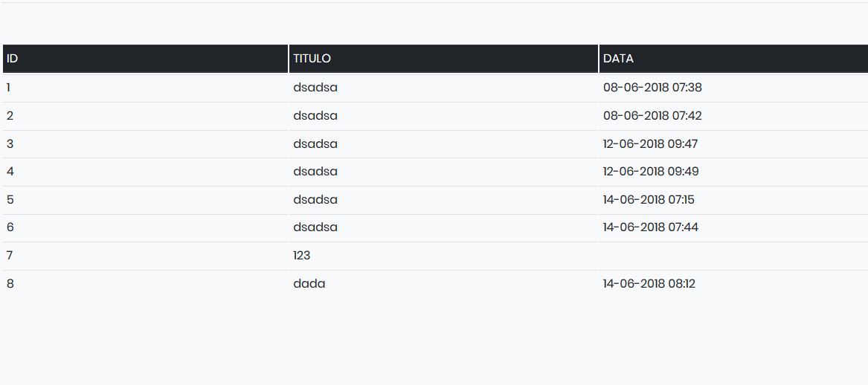The height and width of the screenshot is (385, 868).
Task: Click the title cell reading dada
Action: pyautogui.click(x=443, y=285)
